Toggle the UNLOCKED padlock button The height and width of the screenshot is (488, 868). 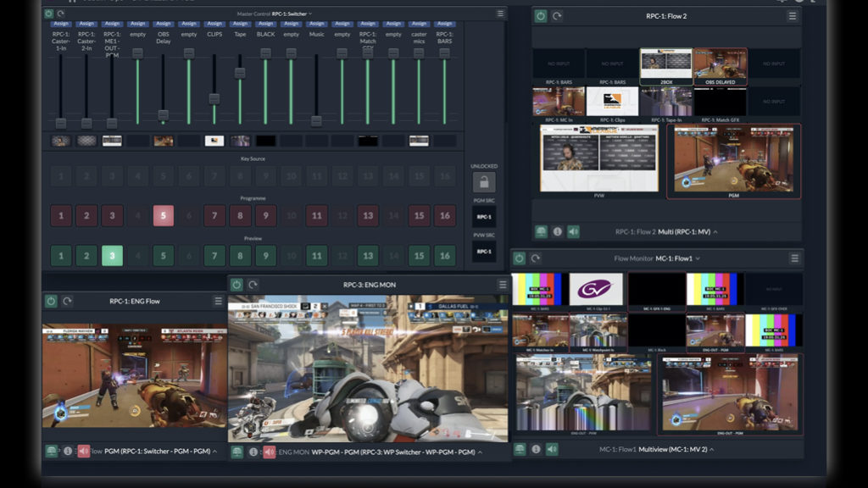(483, 182)
